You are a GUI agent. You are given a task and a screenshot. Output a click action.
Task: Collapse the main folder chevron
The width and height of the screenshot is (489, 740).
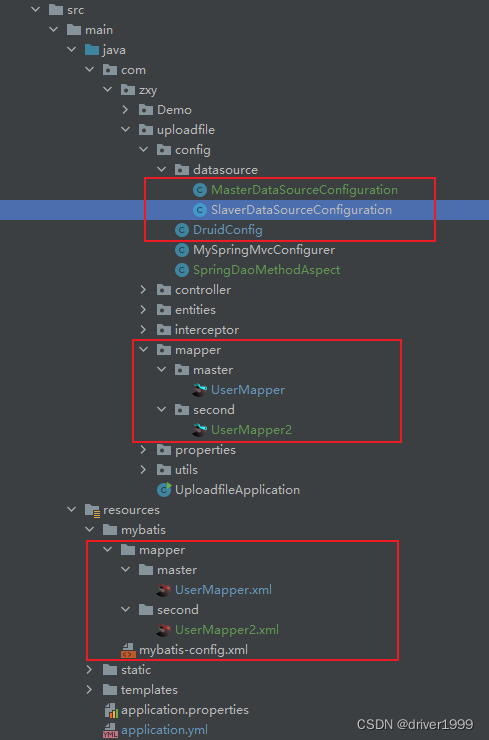coord(53,29)
